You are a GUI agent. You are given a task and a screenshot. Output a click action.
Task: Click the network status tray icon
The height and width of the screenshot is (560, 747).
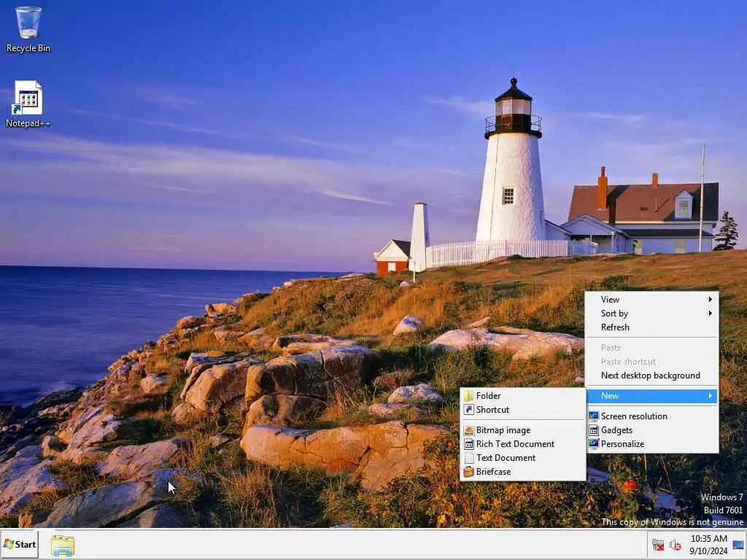658,545
